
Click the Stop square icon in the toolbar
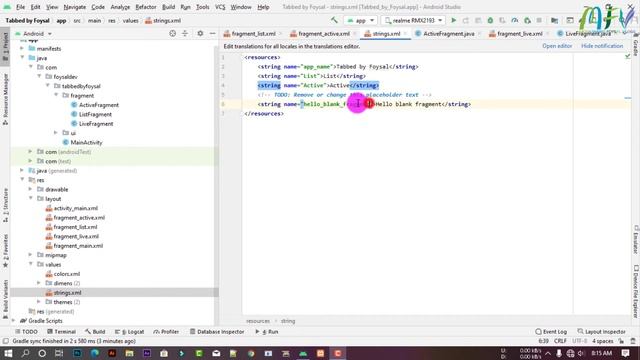[539, 20]
